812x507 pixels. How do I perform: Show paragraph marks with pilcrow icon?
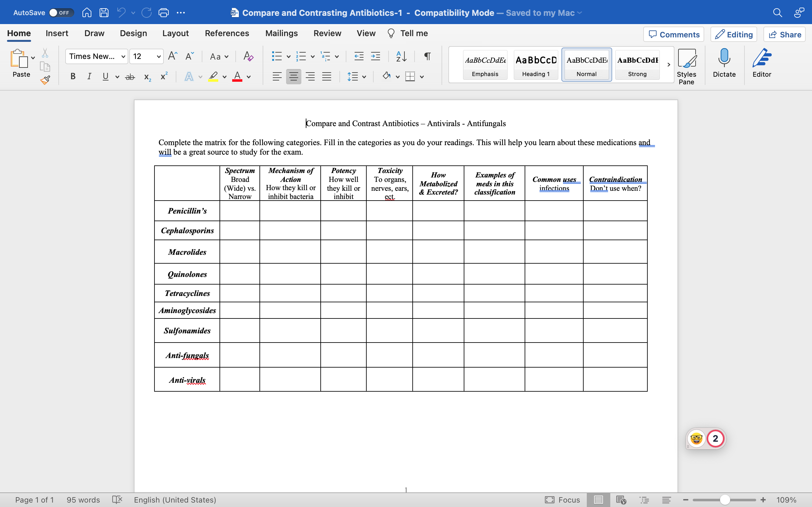(x=427, y=56)
